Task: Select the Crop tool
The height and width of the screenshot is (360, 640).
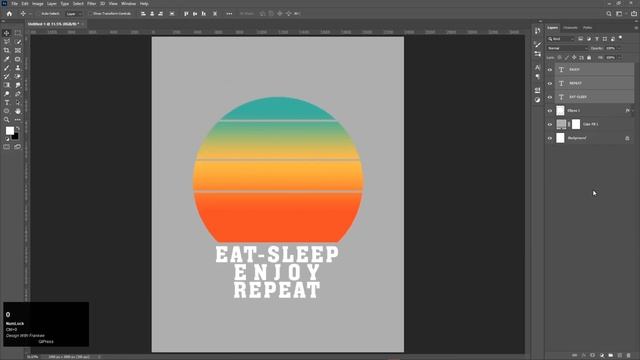Action: 7,50
